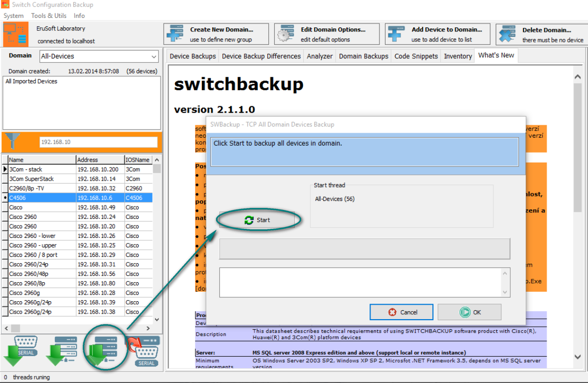This screenshot has height=383, width=588.
Task: Click the Add Device to Domain button
Action: [437, 34]
